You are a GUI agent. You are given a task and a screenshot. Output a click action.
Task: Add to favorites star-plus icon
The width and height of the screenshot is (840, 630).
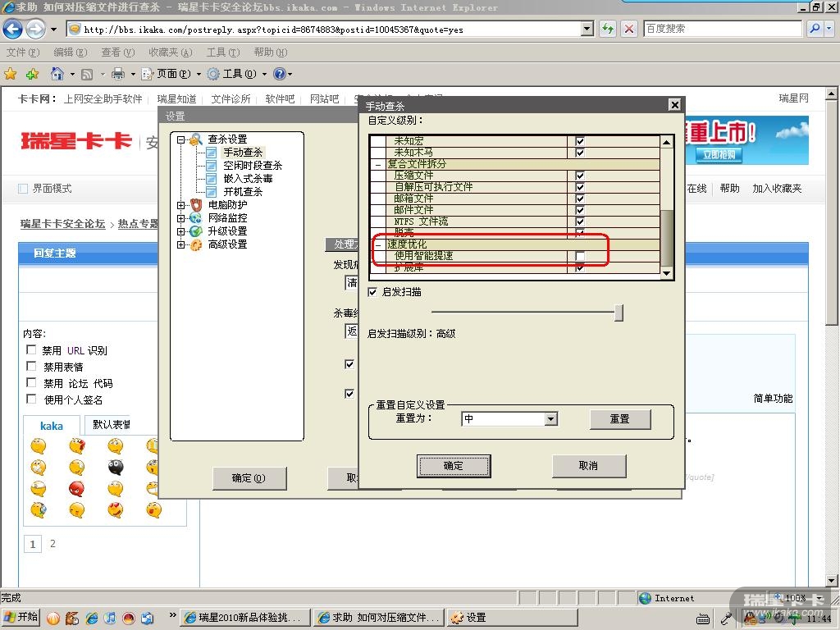click(32, 74)
